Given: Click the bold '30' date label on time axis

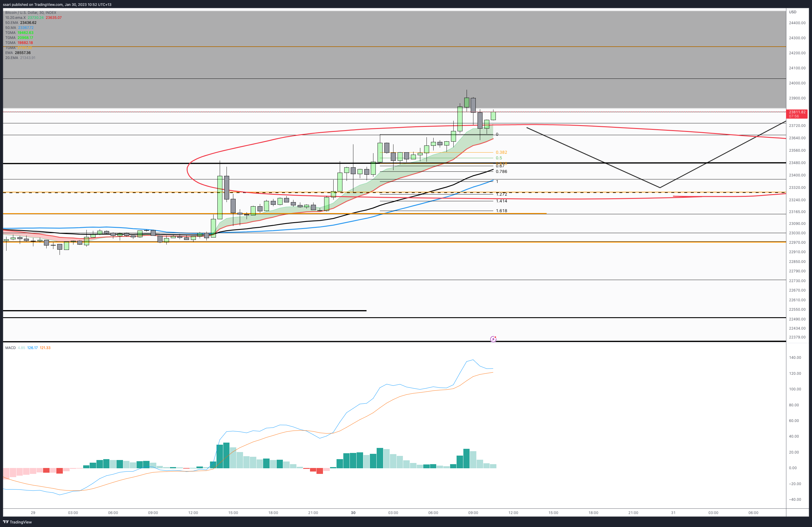Looking at the screenshot, I should 353,513.
